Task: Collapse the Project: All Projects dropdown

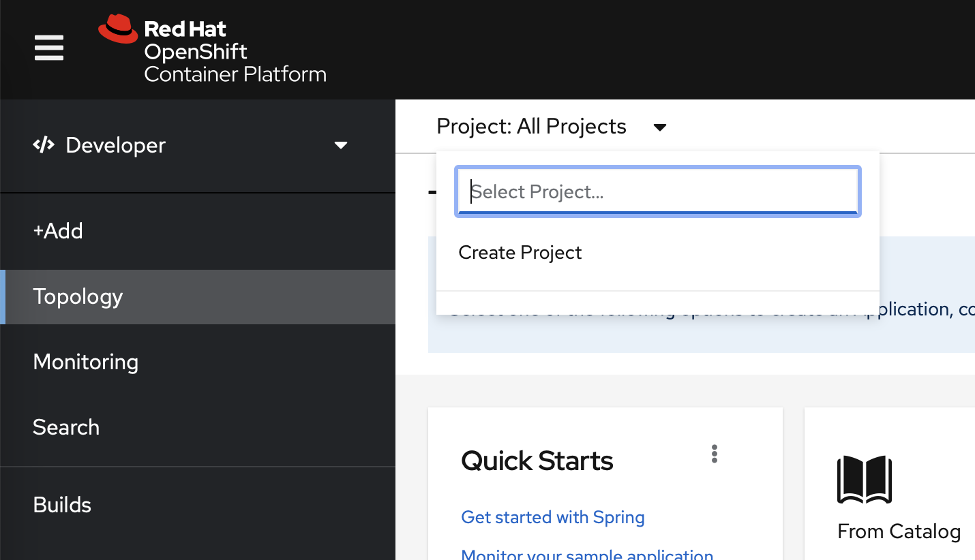Action: (552, 127)
